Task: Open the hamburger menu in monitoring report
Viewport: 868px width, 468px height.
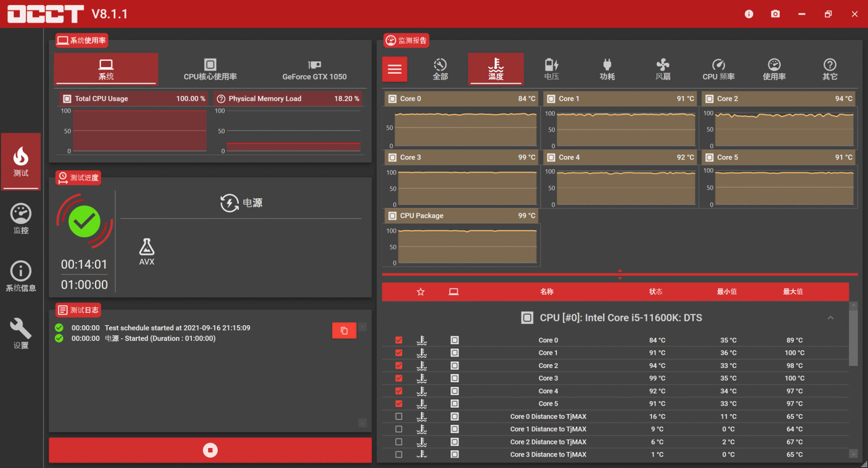Action: coord(395,69)
